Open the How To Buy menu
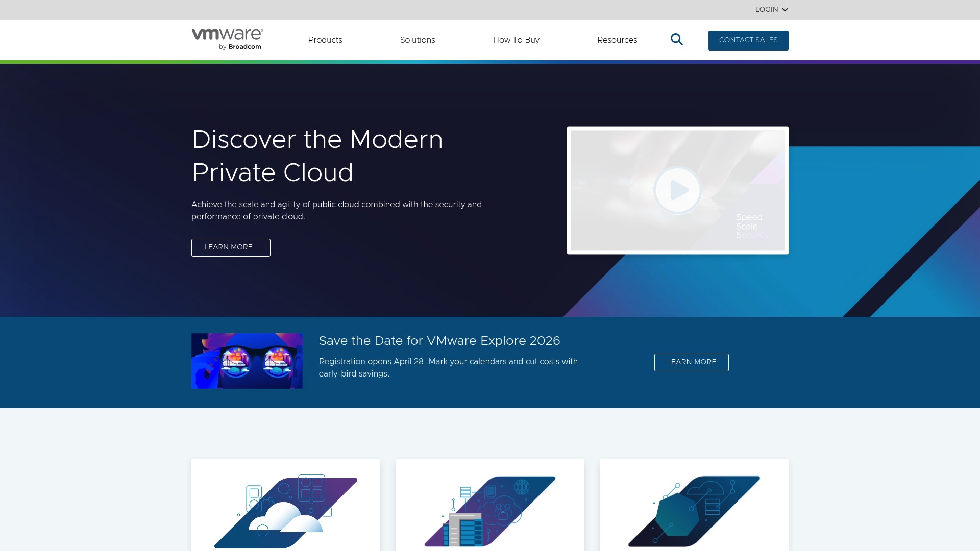 click(516, 40)
